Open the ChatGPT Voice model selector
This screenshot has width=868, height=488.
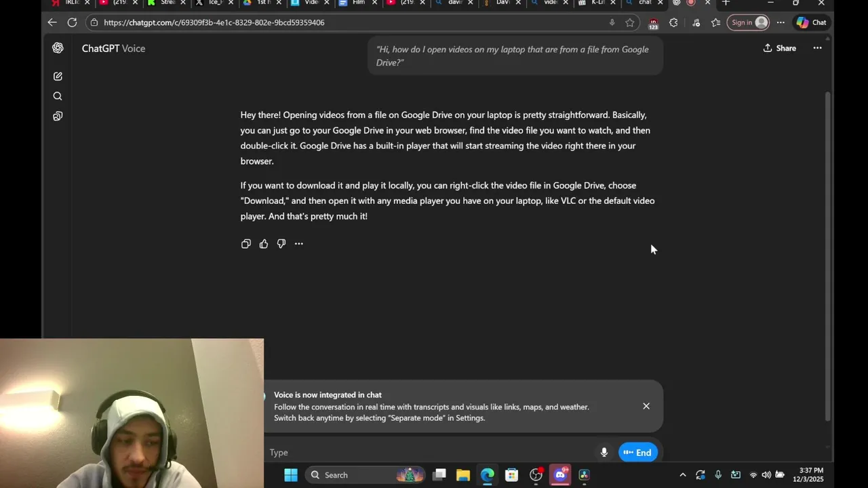(113, 48)
